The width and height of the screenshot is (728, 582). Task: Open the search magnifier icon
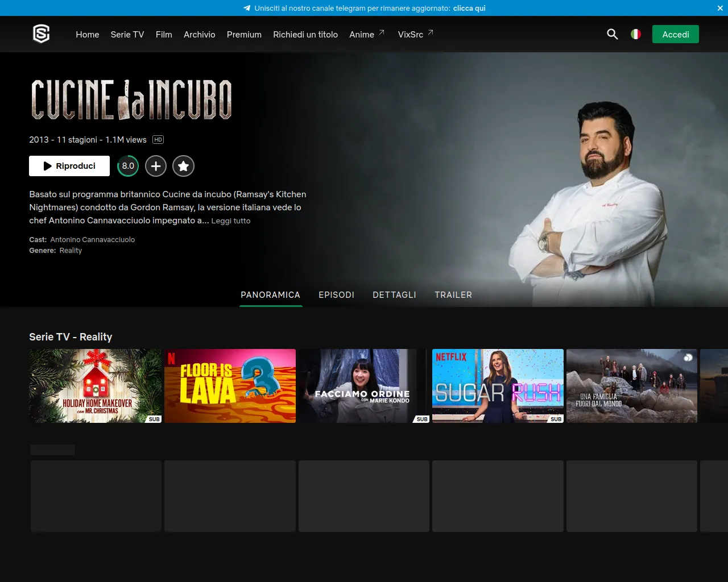tap(612, 34)
